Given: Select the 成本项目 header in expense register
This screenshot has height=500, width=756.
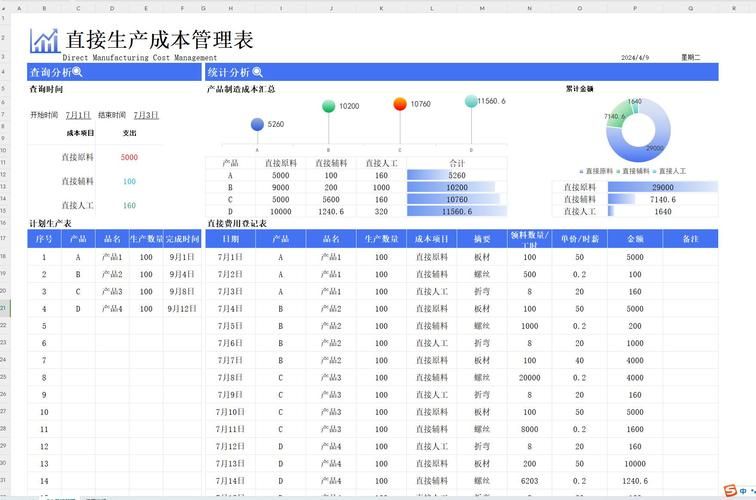Looking at the screenshot, I should [x=432, y=239].
